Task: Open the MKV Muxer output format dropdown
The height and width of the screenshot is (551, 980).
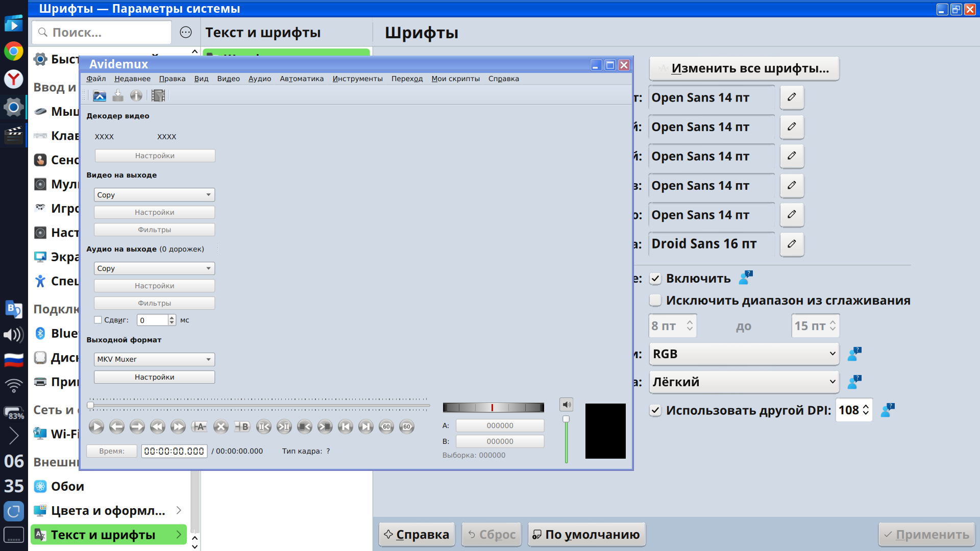Action: pyautogui.click(x=154, y=359)
